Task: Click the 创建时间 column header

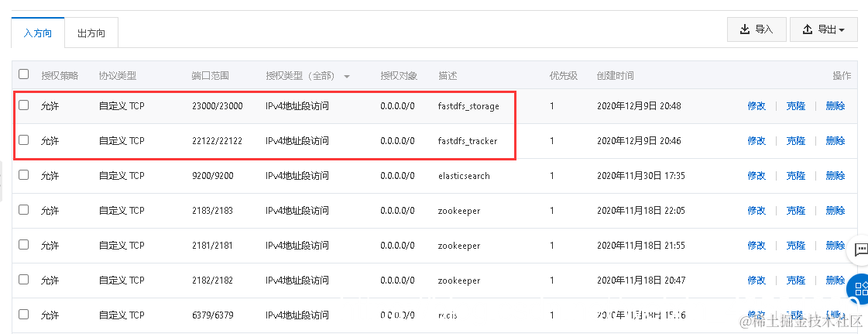Action: coord(616,76)
